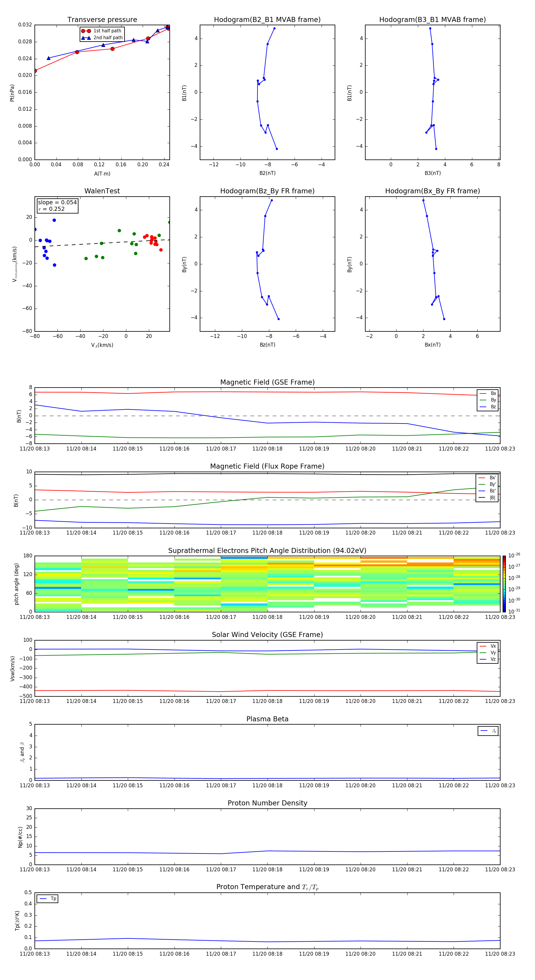Click "Bz'" legend entry in Flux Rope plot
The image size is (535, 980).
[487, 491]
